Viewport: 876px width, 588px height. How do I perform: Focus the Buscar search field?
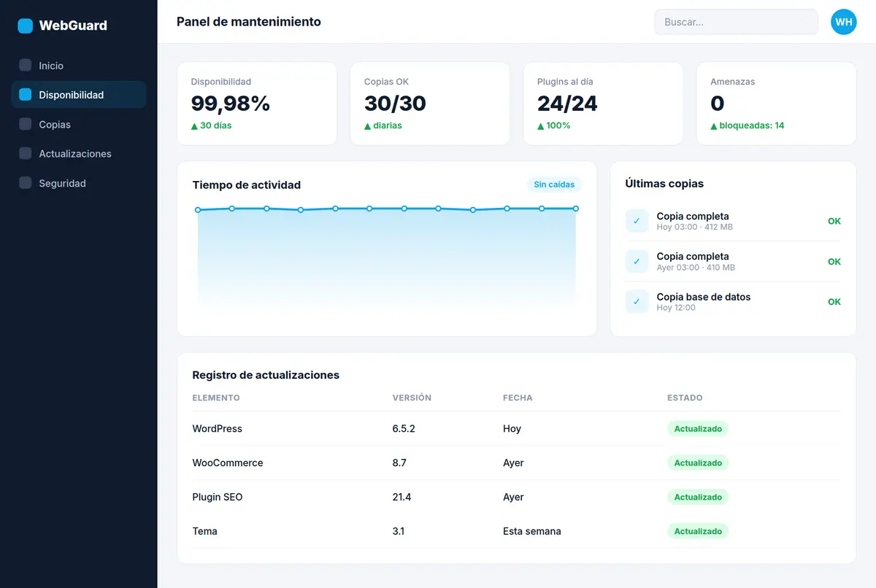tap(736, 22)
